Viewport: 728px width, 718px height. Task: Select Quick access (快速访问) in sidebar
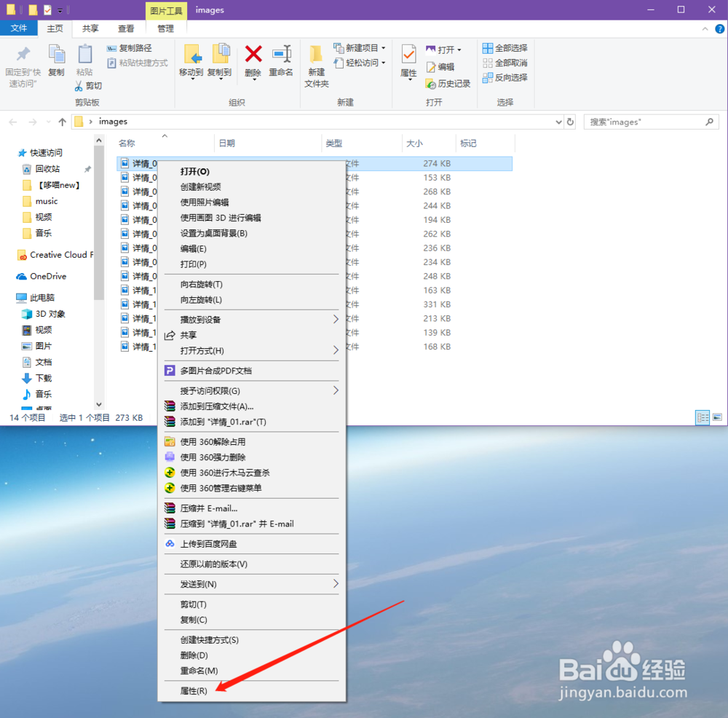click(x=40, y=153)
